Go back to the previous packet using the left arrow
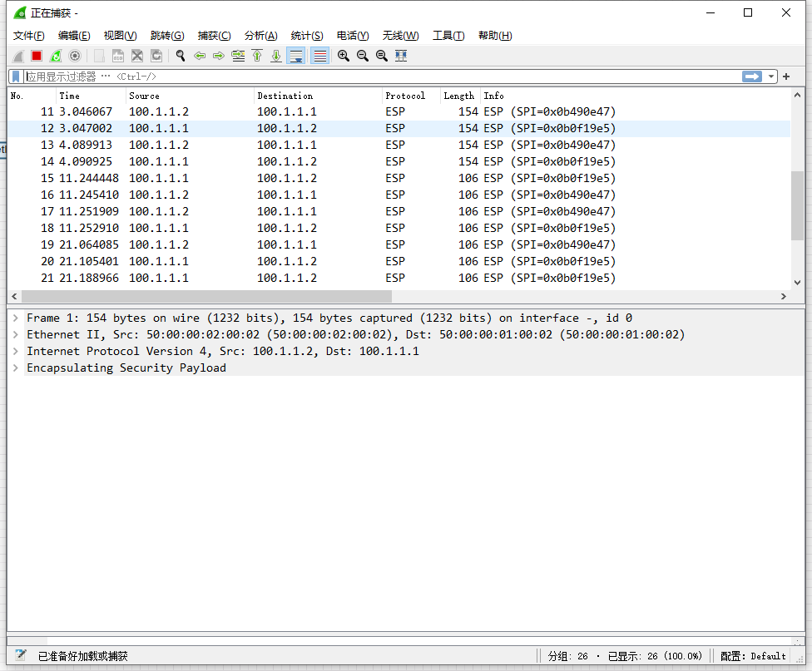The width and height of the screenshot is (812, 671). point(200,56)
